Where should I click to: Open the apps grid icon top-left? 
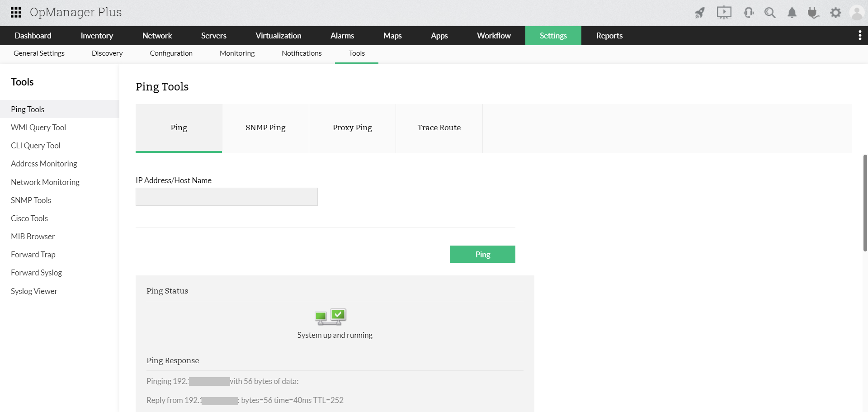click(16, 13)
